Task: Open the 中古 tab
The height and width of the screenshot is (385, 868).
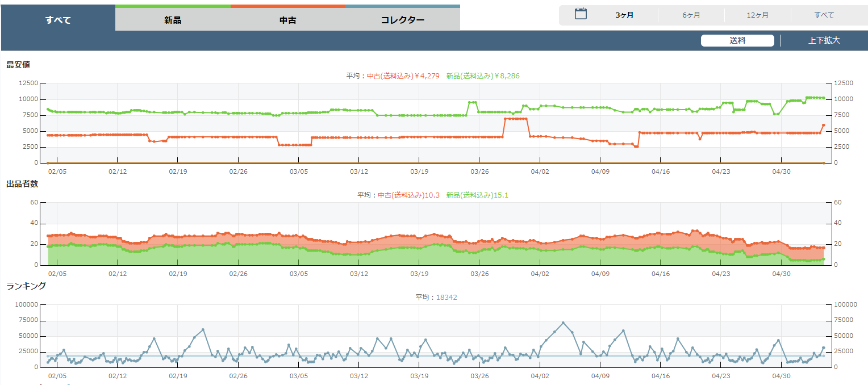Action: [x=288, y=20]
